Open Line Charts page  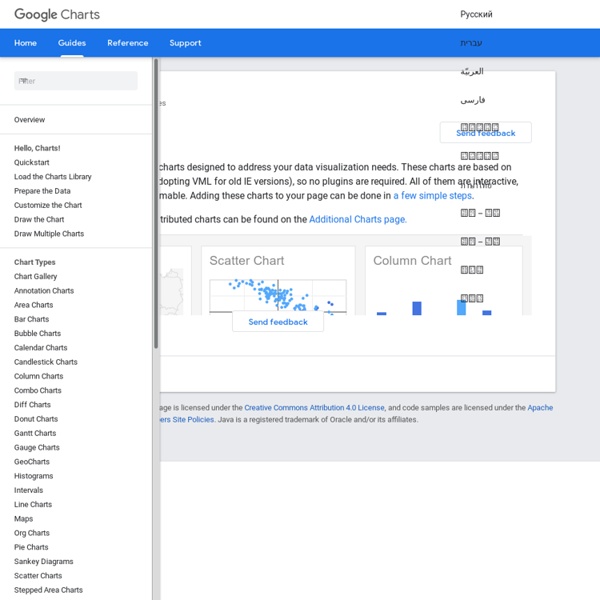(x=33, y=504)
